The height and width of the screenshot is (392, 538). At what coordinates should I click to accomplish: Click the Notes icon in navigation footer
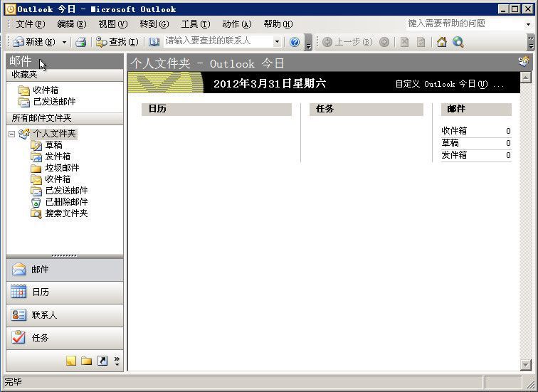(x=71, y=361)
